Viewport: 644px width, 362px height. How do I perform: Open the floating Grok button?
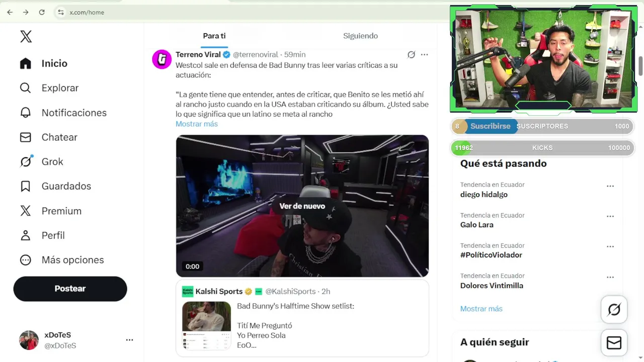pos(614,310)
